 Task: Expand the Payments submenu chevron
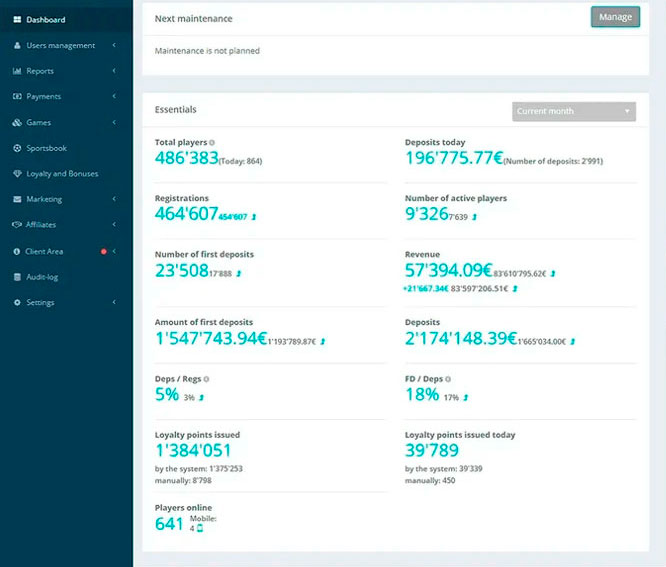point(114,96)
